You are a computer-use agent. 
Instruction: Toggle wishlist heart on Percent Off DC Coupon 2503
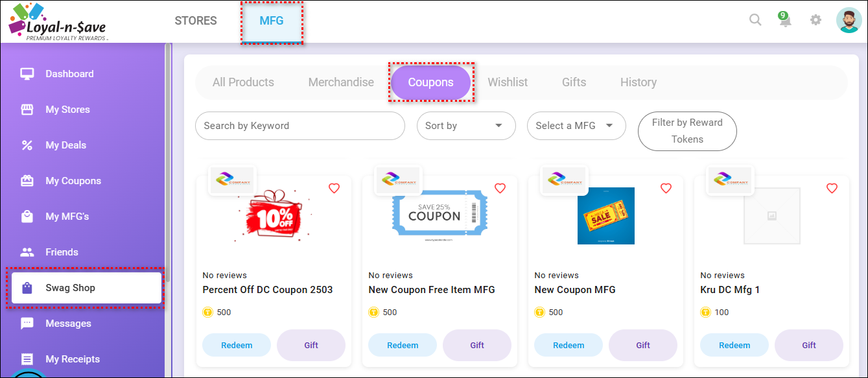(x=334, y=189)
